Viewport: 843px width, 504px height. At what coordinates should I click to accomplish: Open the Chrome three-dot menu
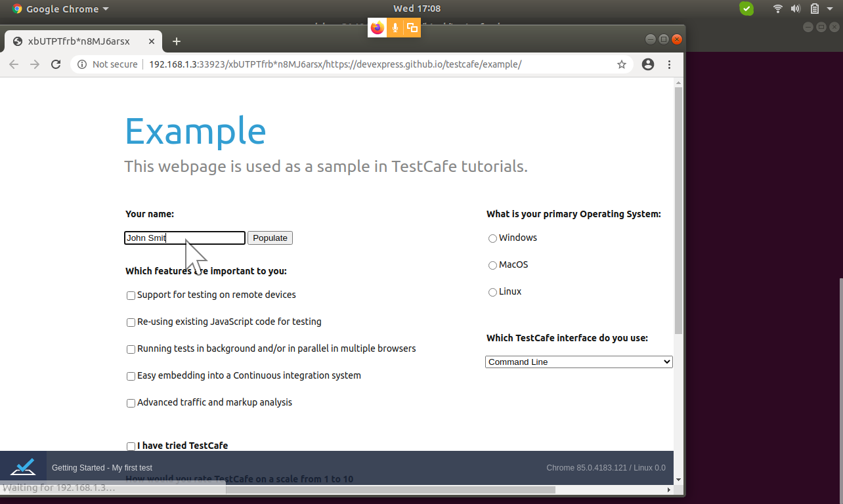[669, 64]
